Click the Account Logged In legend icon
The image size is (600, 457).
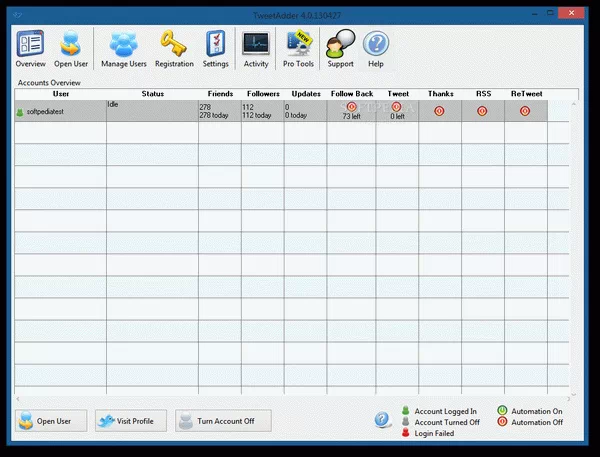click(x=406, y=411)
